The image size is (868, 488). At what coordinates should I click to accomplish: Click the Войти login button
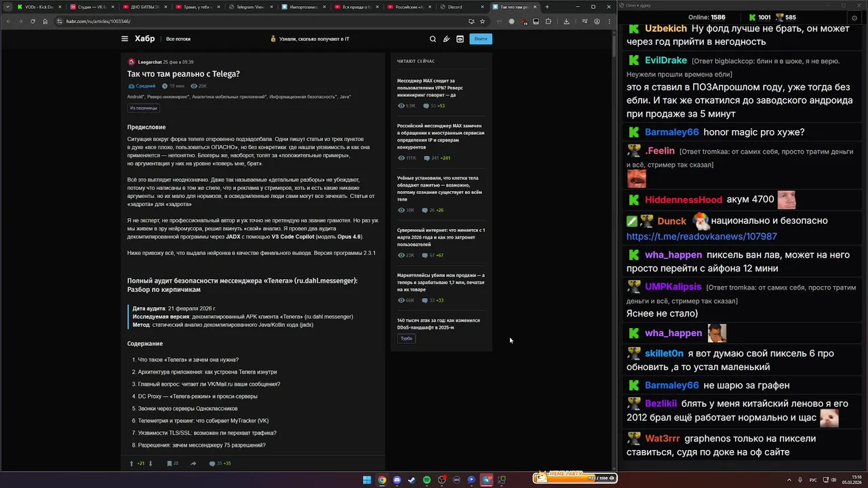click(481, 39)
